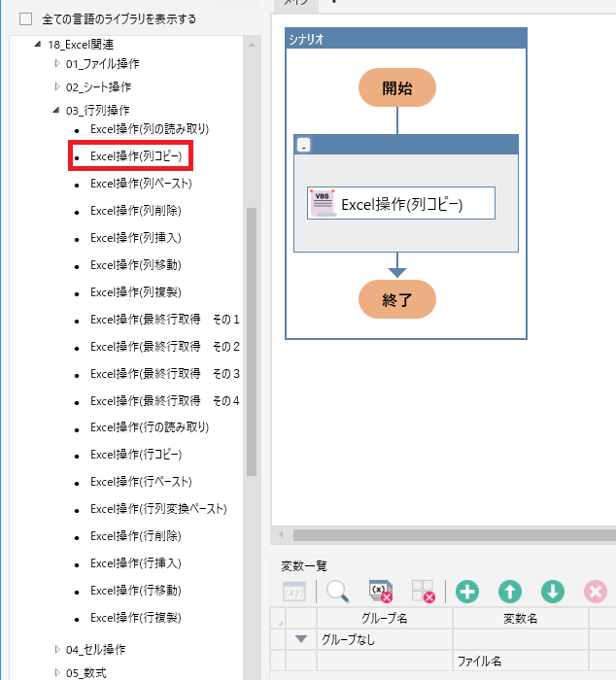Click the green move variable down arrow
The image size is (616, 680).
553,592
